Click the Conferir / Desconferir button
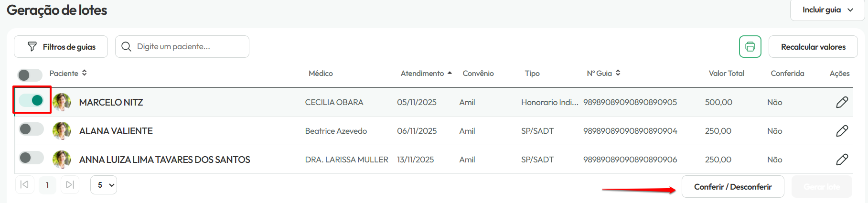 click(733, 187)
